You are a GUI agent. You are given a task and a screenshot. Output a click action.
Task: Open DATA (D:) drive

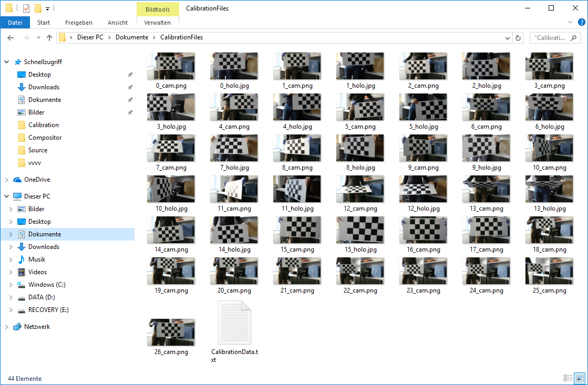42,297
